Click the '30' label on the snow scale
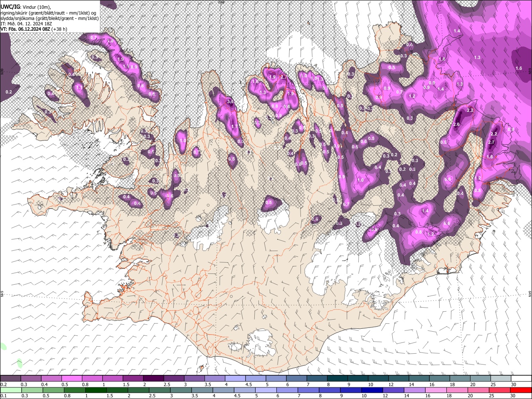Image resolution: width=532 pixels, height=399 pixels. pos(514,384)
